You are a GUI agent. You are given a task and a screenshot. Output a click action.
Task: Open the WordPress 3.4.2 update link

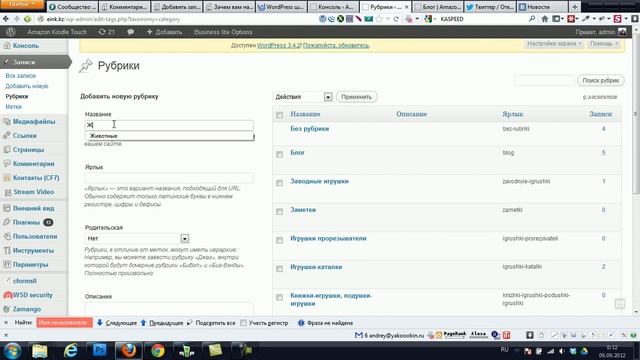tap(279, 45)
